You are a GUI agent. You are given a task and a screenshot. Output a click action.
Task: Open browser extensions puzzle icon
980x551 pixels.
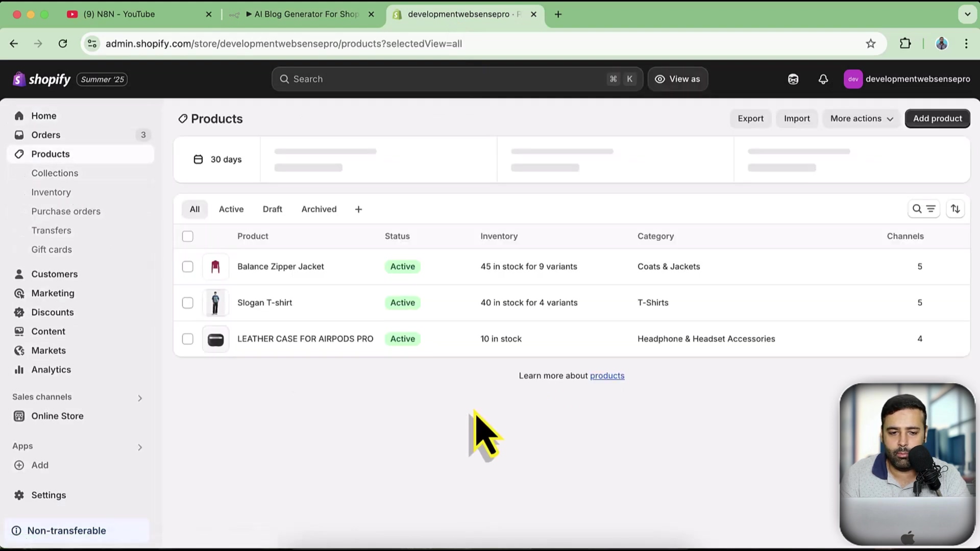click(905, 43)
